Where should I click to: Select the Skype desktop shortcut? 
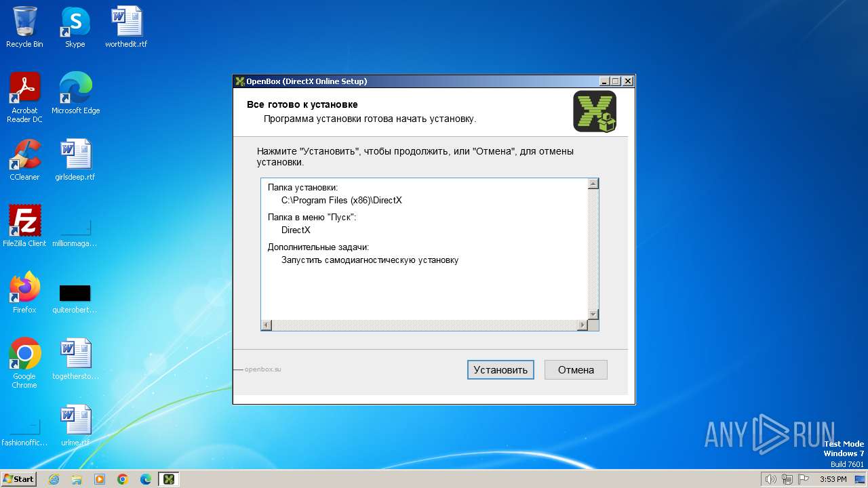pyautogui.click(x=75, y=27)
